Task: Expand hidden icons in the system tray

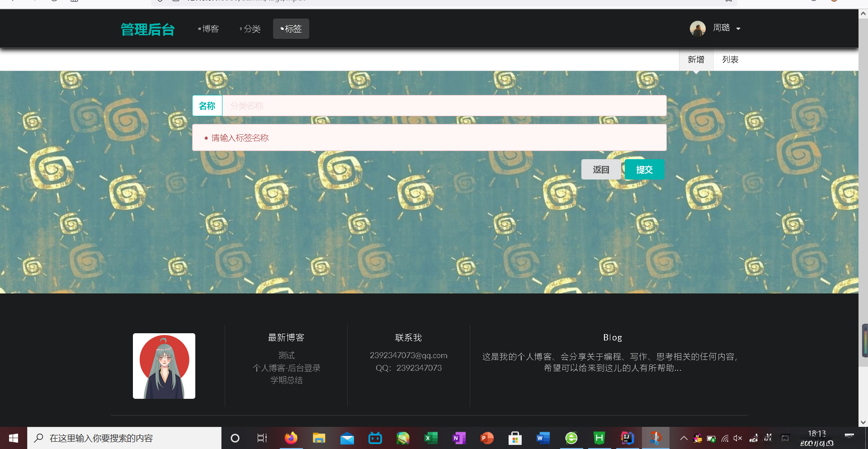Action: 684,438
